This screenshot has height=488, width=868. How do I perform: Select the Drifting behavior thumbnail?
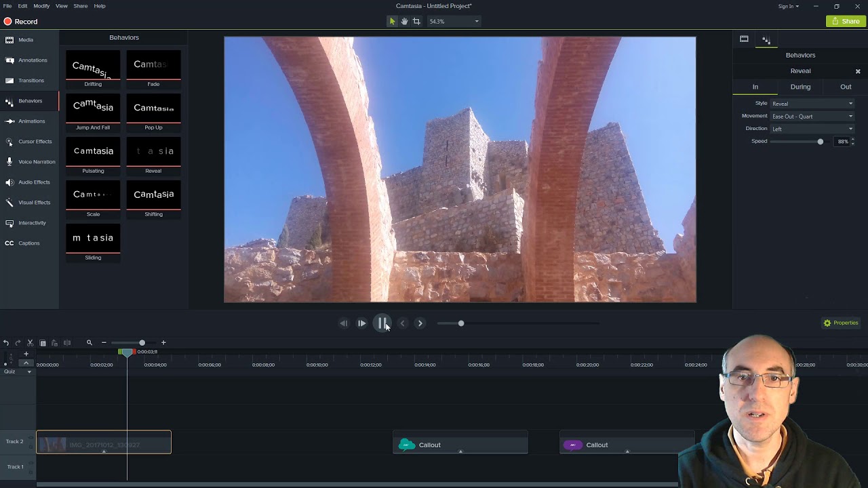93,68
